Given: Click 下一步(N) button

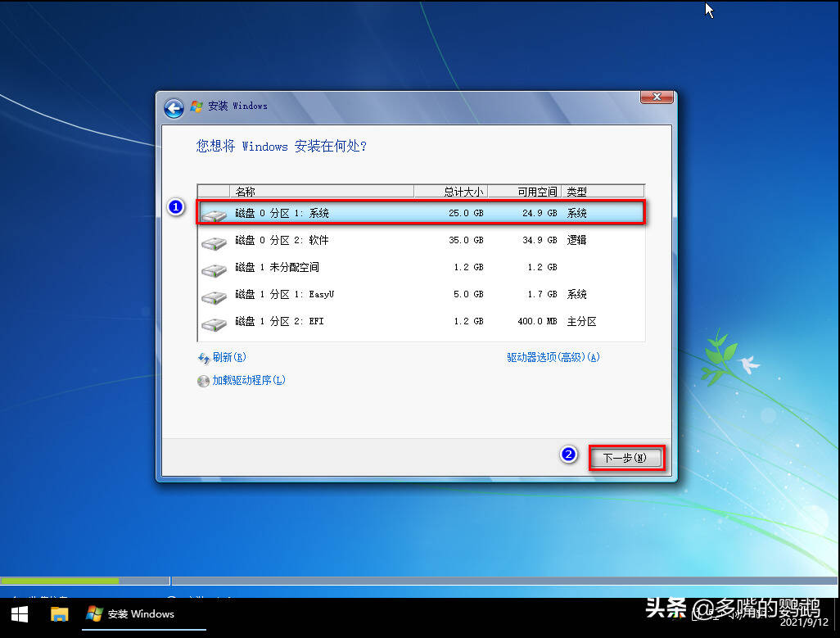Looking at the screenshot, I should pos(625,458).
